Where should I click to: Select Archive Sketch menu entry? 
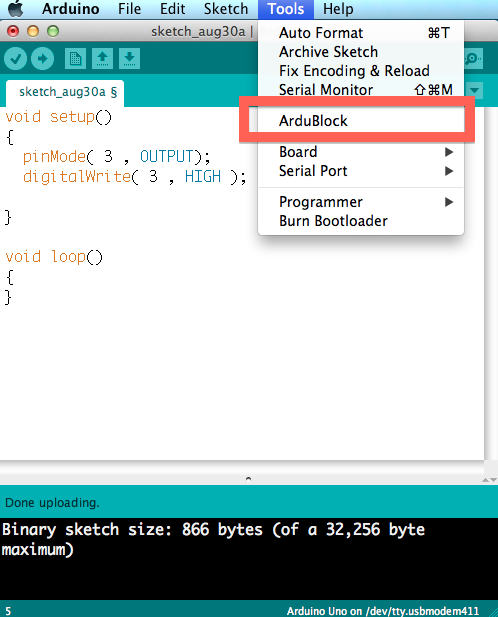[361, 52]
